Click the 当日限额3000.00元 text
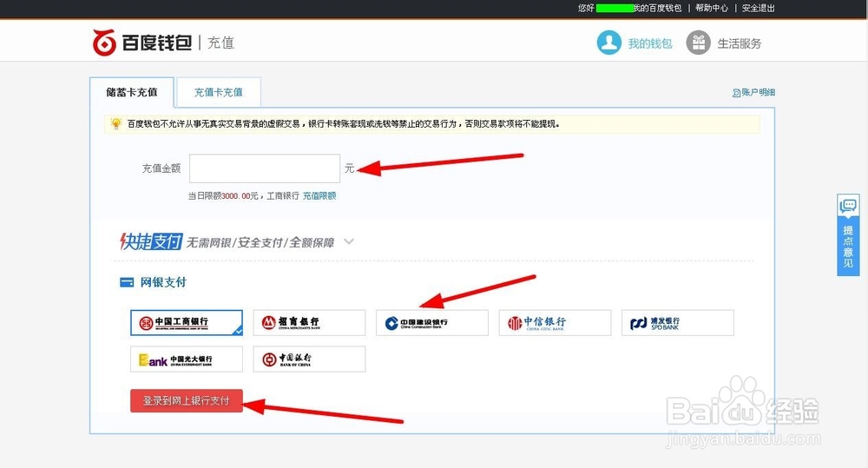 [223, 196]
